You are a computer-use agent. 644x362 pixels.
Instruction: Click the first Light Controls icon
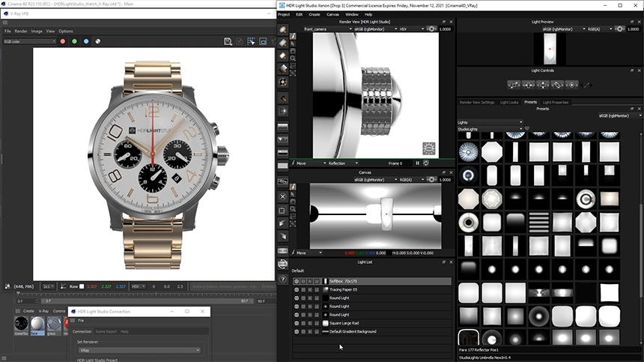click(x=514, y=85)
